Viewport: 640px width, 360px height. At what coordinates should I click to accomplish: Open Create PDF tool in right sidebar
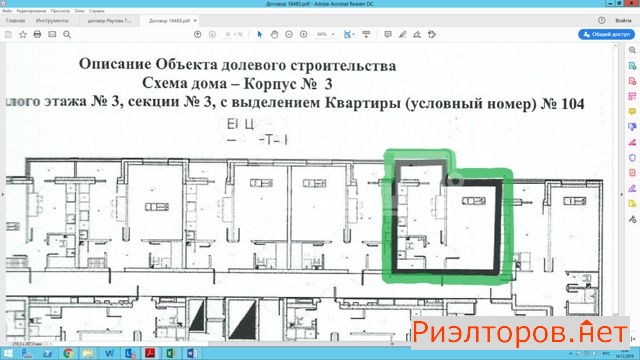coord(632,81)
